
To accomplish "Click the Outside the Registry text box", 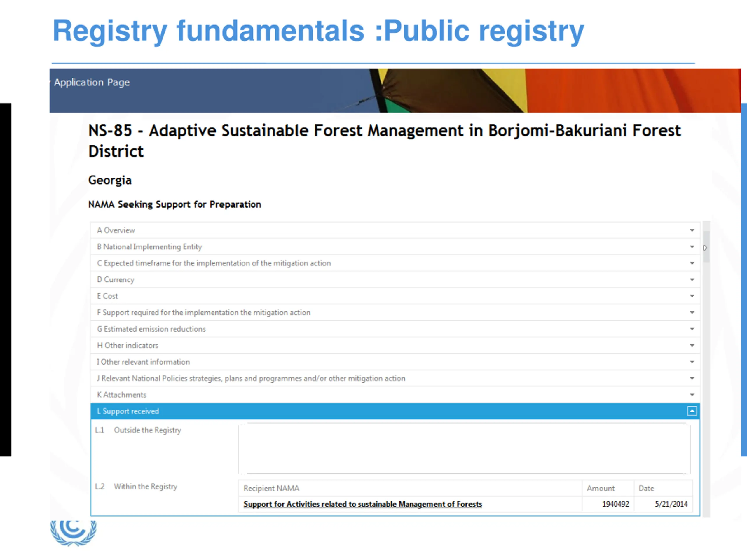I will pyautogui.click(x=464, y=449).
